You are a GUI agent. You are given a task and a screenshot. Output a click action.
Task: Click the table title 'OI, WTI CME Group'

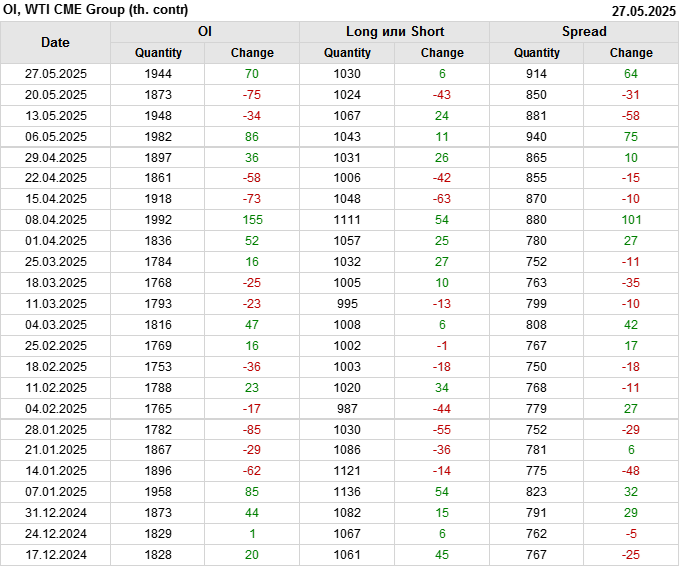[88, 10]
